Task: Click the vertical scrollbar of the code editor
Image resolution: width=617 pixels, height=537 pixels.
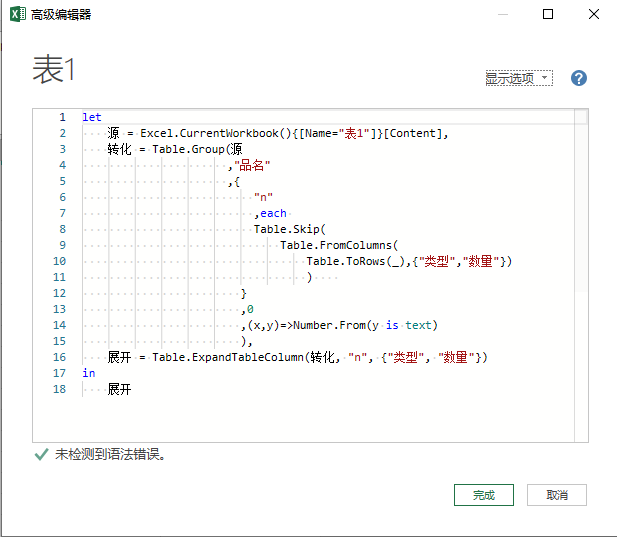Action: (x=581, y=275)
